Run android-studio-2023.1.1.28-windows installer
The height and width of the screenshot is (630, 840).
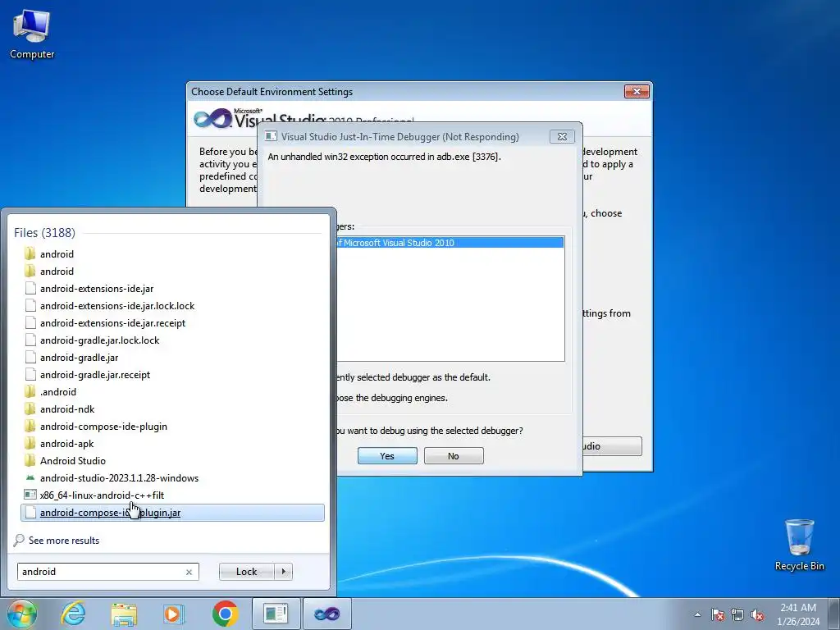pyautogui.click(x=172, y=478)
